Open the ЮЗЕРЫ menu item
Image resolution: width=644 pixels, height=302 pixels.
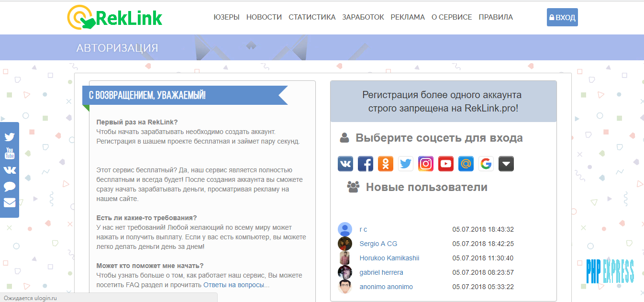pos(226,17)
